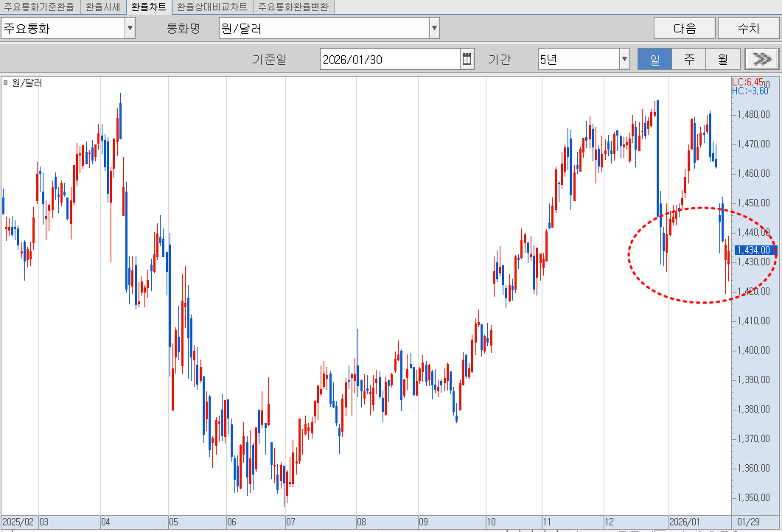
Task: Click the 1,434.00 current price label
Action: point(754,251)
